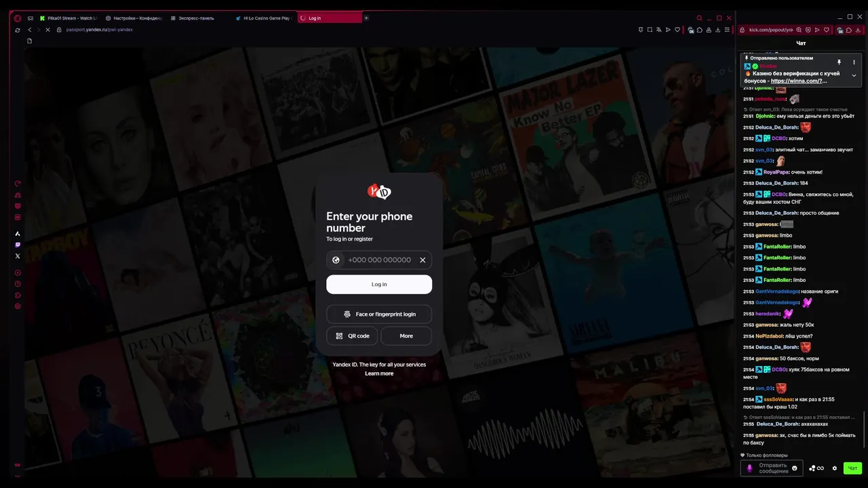Open the winna.com link in pinned message
The width and height of the screenshot is (868, 488).
point(799,81)
